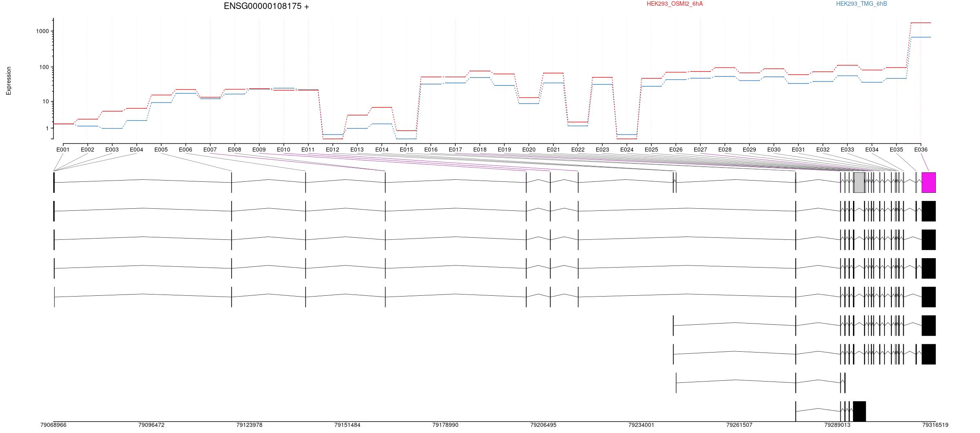The image size is (980, 433).
Task: Choose exon label E024
Action: (x=627, y=150)
